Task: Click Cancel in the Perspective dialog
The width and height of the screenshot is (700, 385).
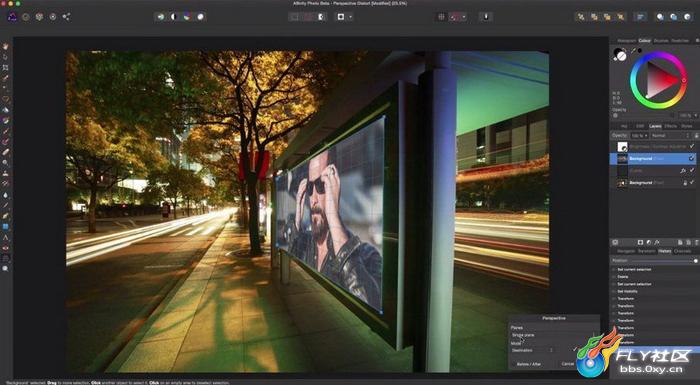Action: coord(568,364)
